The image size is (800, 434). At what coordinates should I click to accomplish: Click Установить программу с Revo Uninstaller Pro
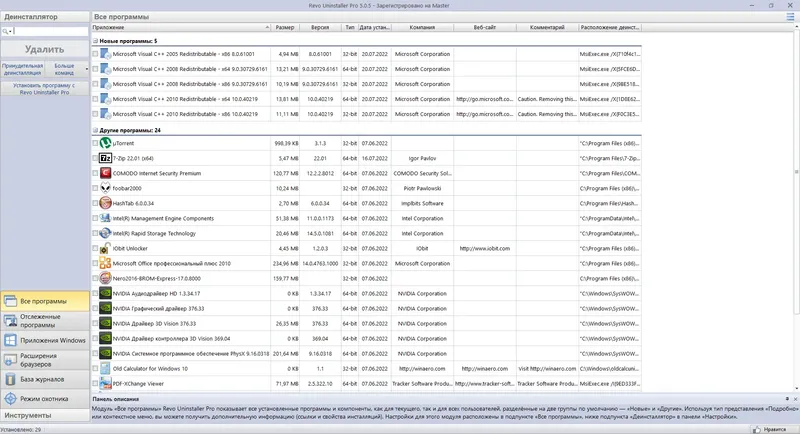point(45,89)
